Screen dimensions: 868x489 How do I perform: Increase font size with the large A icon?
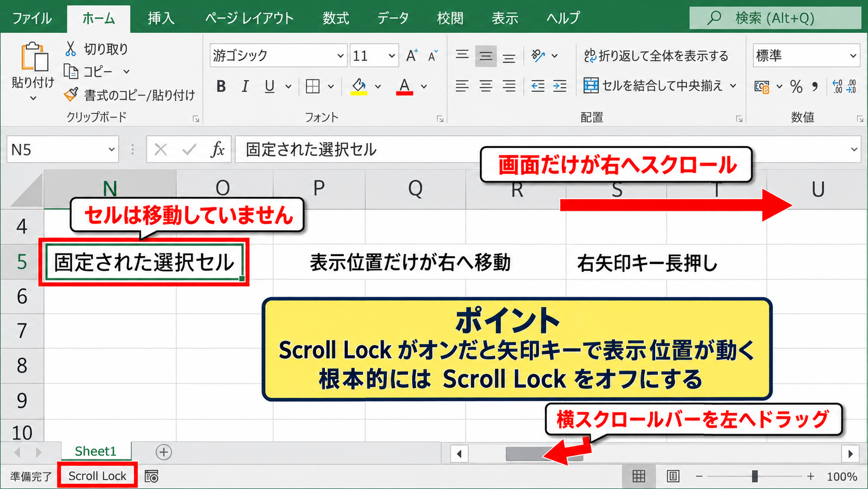412,56
